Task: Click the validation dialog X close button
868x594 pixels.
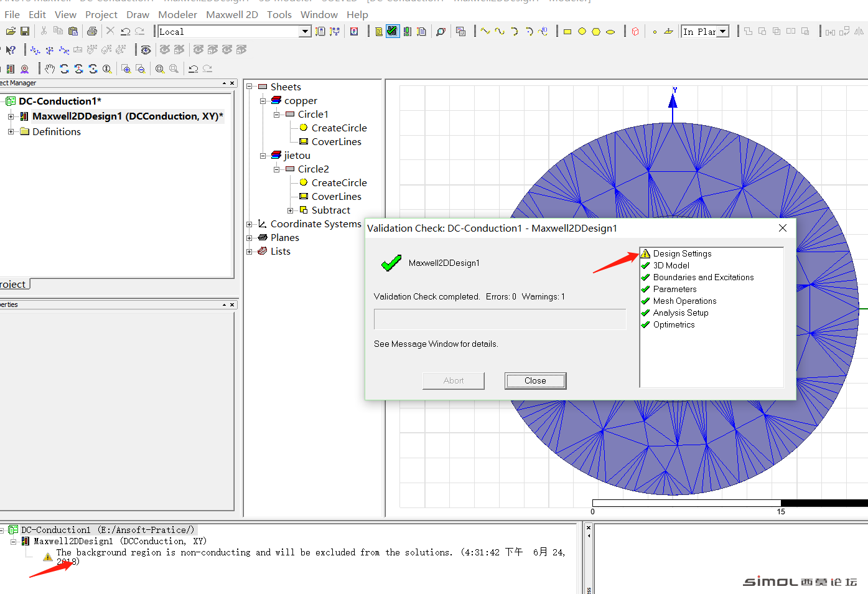Action: tap(783, 228)
